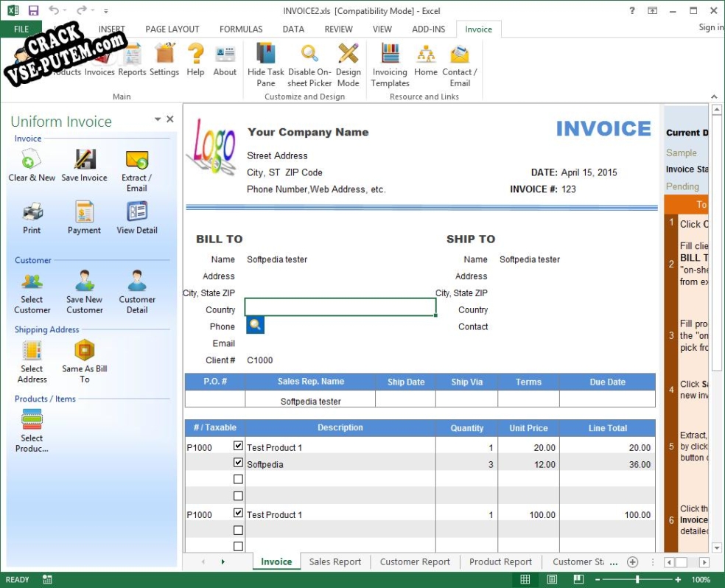This screenshot has height=588, width=725.
Task: Close the Uniform Invoice task pane
Action: coord(170,119)
